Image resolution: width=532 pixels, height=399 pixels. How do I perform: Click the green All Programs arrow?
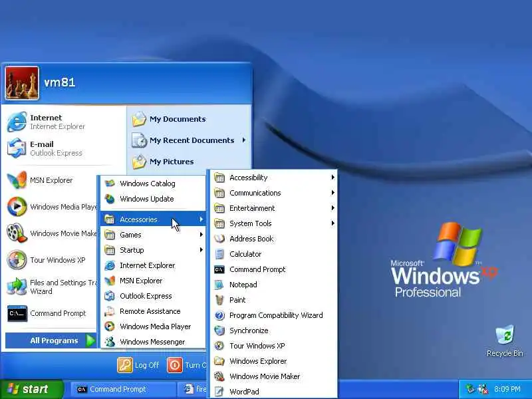(x=90, y=340)
